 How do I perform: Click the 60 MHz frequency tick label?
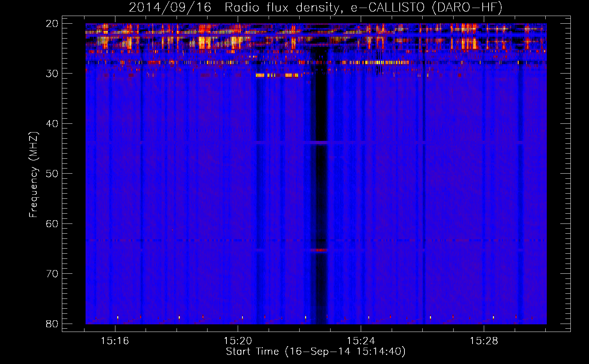(52, 224)
